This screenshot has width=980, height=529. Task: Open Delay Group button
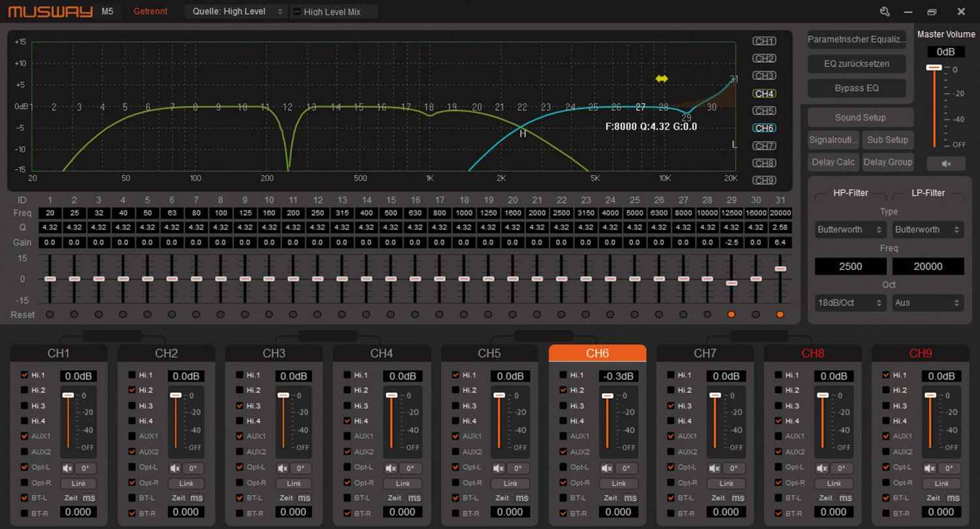tap(887, 162)
